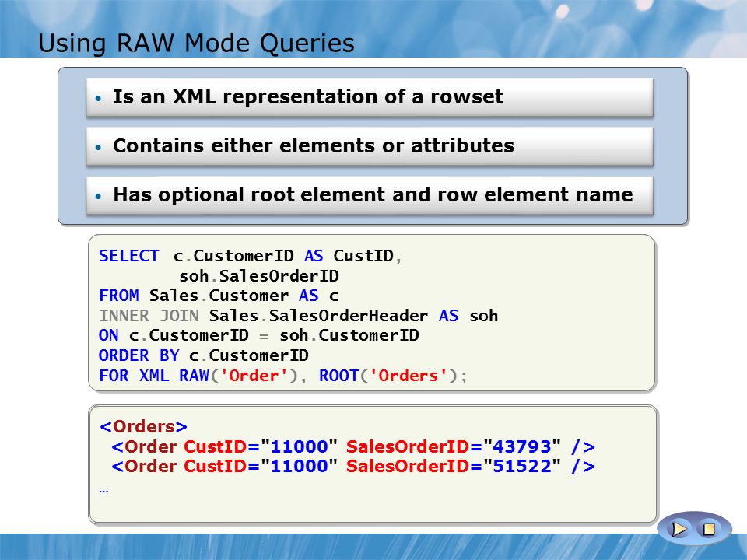The image size is (747, 560).
Task: Click 'Contains either elements or attributes' bullet
Action: click(369, 145)
